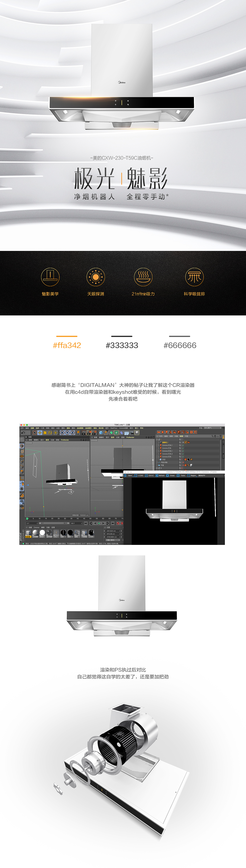Toggle coordinate system world/object button
The height and width of the screenshot is (868, 246).
pos(78,433)
